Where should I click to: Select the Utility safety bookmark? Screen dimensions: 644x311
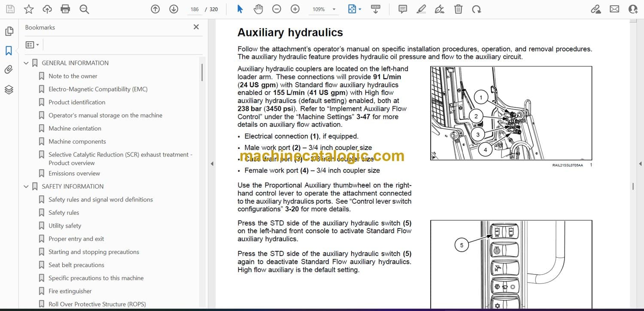tap(65, 226)
